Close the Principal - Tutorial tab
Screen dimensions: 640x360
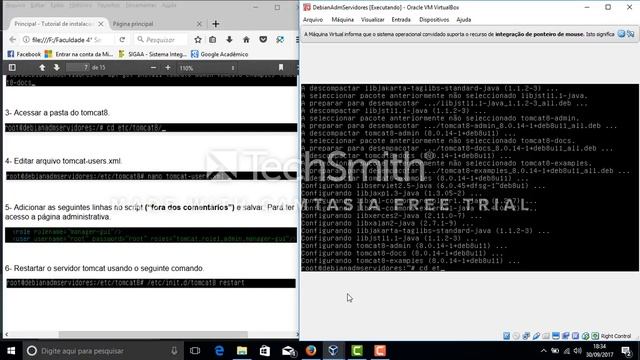point(101,24)
